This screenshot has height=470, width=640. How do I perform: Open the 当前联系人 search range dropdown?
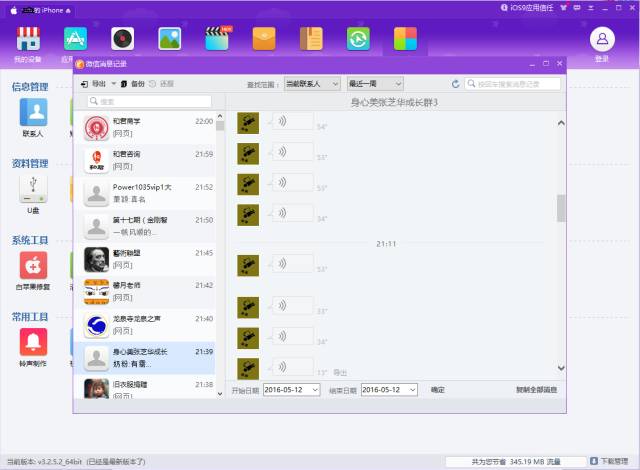312,84
